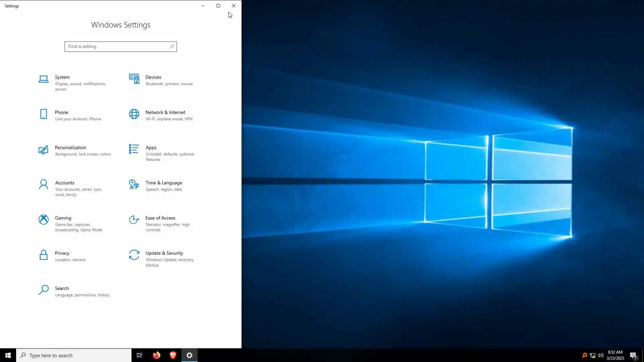Open the Gaming Xbox icon
This screenshot has width=644, height=362.
43,220
